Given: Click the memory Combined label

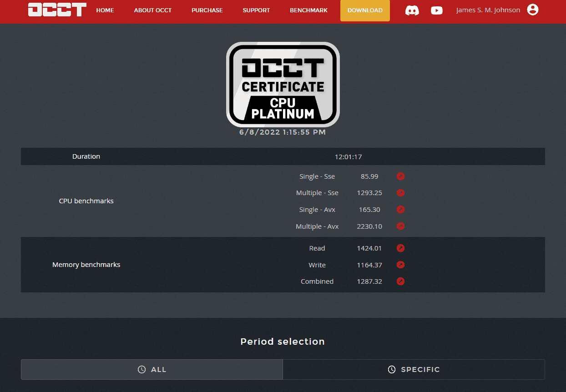Looking at the screenshot, I should [x=317, y=281].
